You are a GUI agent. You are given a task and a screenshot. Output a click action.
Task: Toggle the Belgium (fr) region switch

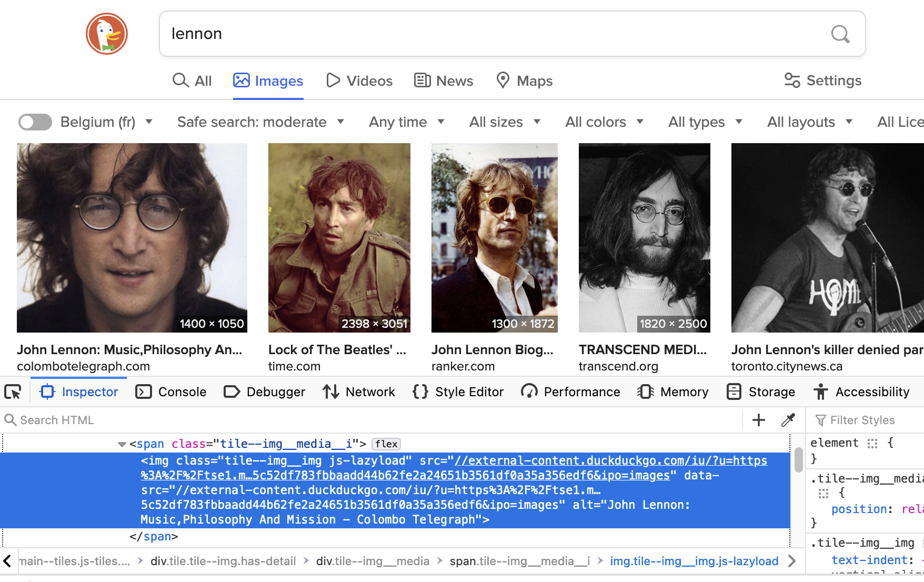tap(35, 122)
